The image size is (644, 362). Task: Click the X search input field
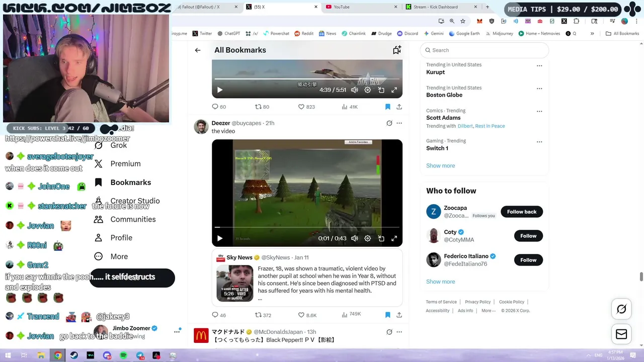coord(485,50)
